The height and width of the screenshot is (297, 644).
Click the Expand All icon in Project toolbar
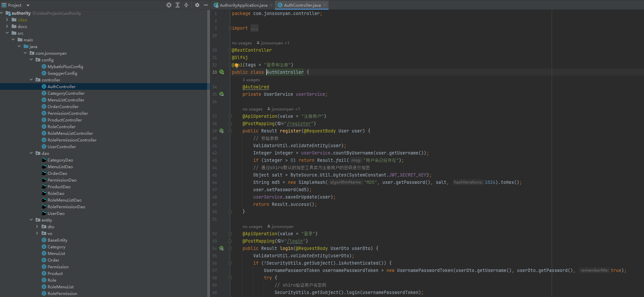point(178,5)
